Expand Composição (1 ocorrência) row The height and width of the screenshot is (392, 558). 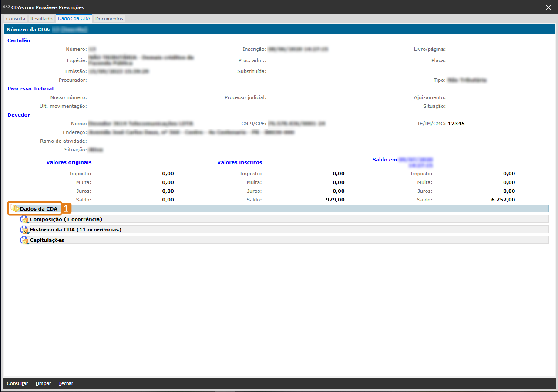pyautogui.click(x=66, y=219)
